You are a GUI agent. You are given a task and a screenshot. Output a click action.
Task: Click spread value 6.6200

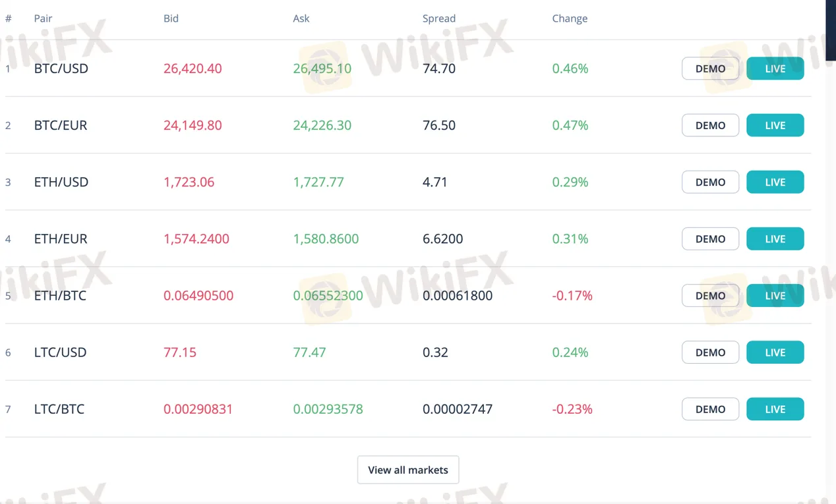pos(443,238)
